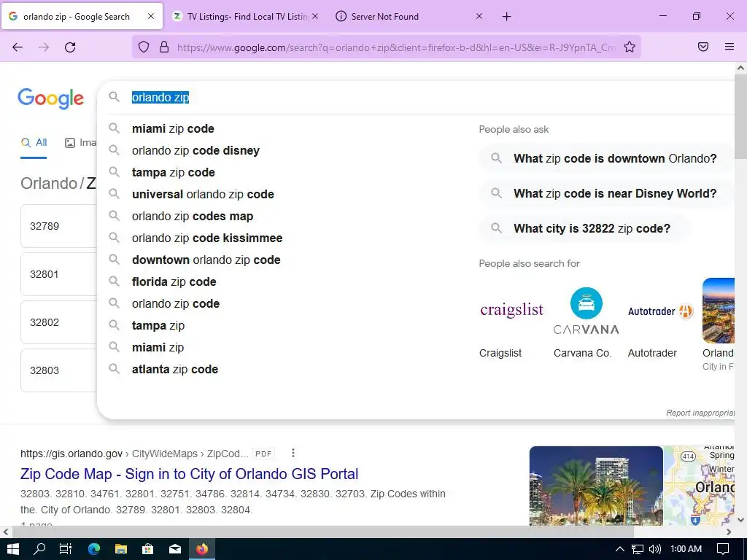Select zip code 32789 card
Screen dimensions: 747x560
point(58,226)
